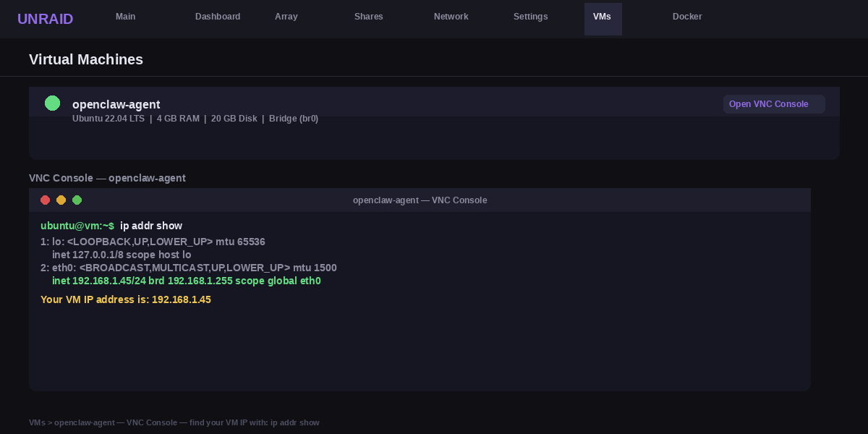
Task: Select the VMs tab
Action: pyautogui.click(x=602, y=17)
